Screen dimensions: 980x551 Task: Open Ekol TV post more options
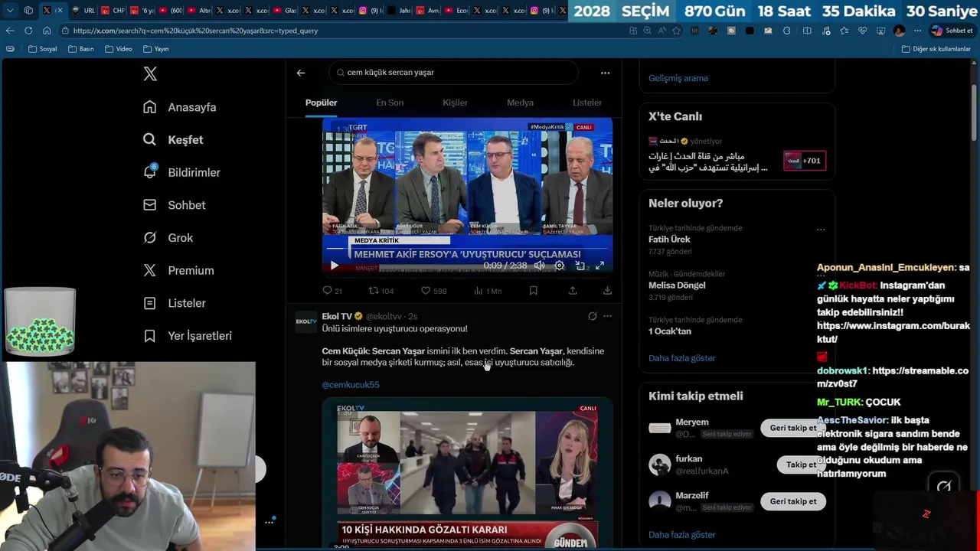[607, 316]
